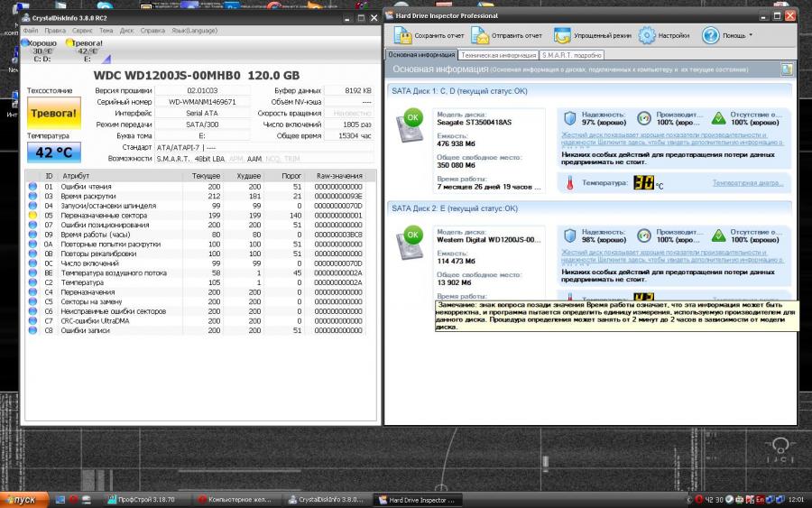The height and width of the screenshot is (508, 812).
Task: Switch to Техническая информация tab
Action: pyautogui.click(x=498, y=55)
